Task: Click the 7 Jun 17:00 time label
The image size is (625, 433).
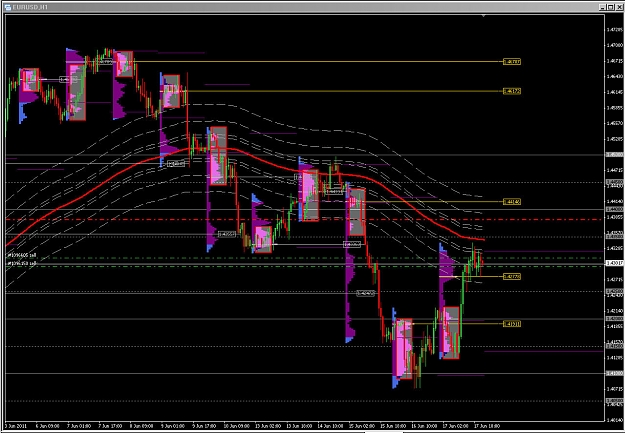Action: tap(110, 426)
